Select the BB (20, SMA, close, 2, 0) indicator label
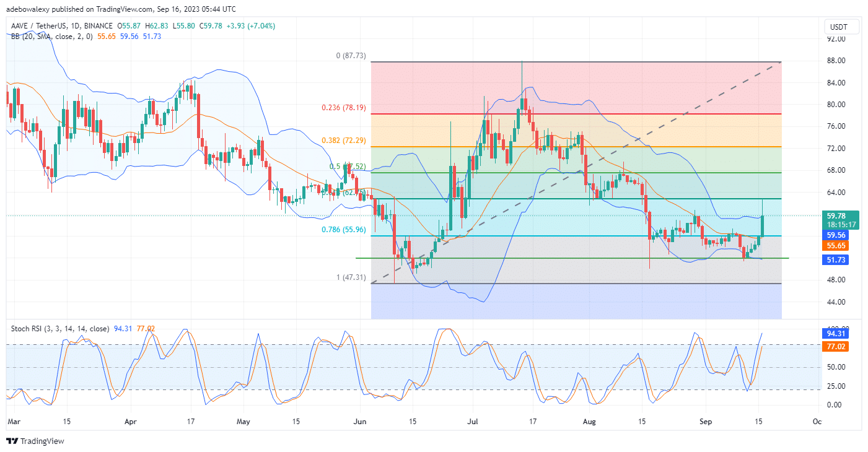This screenshot has width=868, height=452. point(51,36)
